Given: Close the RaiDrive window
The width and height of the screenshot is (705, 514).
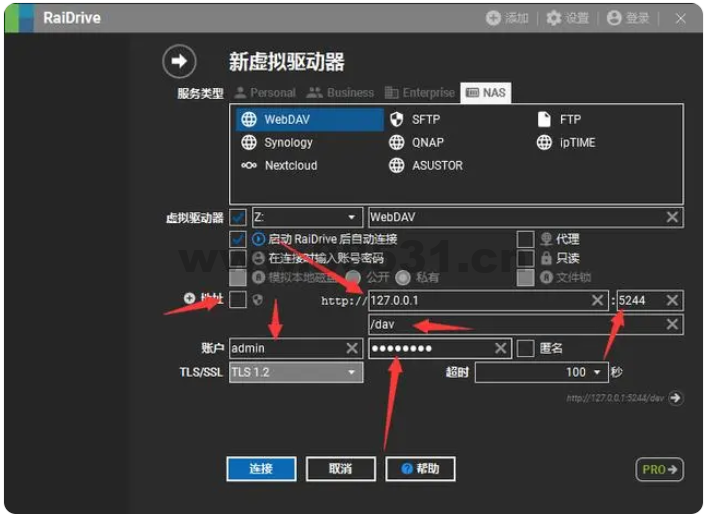Looking at the screenshot, I should [x=680, y=18].
